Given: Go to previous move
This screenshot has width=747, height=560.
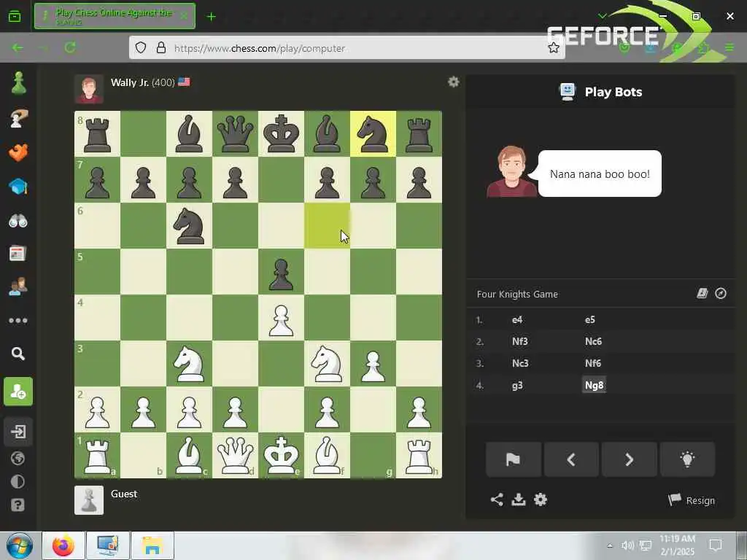Looking at the screenshot, I should pos(571,459).
